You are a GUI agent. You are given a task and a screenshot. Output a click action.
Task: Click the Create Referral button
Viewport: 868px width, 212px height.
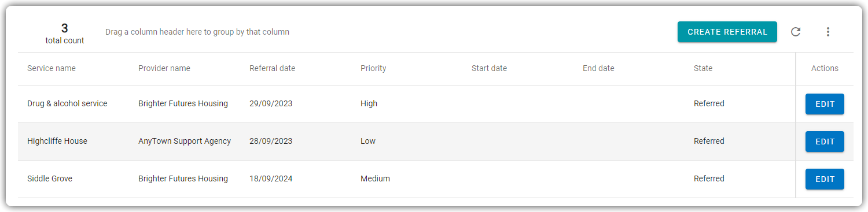tap(727, 32)
